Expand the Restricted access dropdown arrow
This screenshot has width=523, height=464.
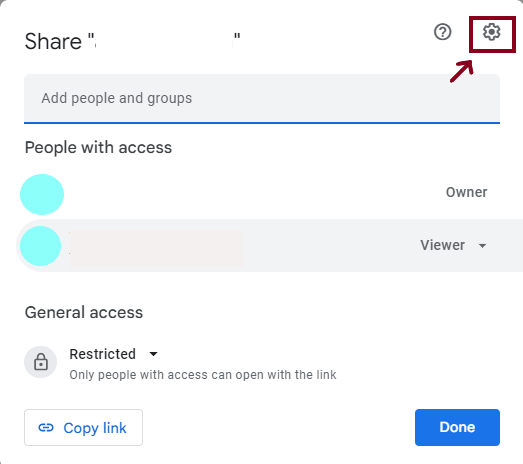pos(153,354)
